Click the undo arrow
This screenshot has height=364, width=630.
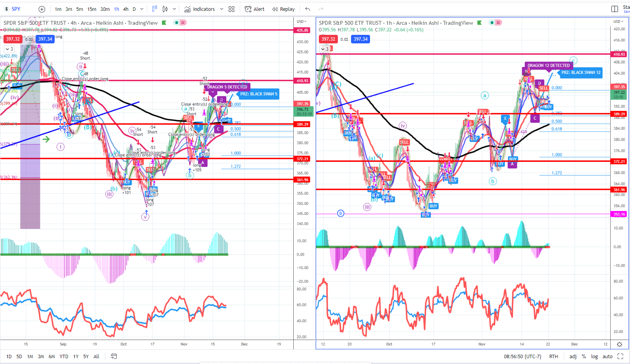[308, 9]
